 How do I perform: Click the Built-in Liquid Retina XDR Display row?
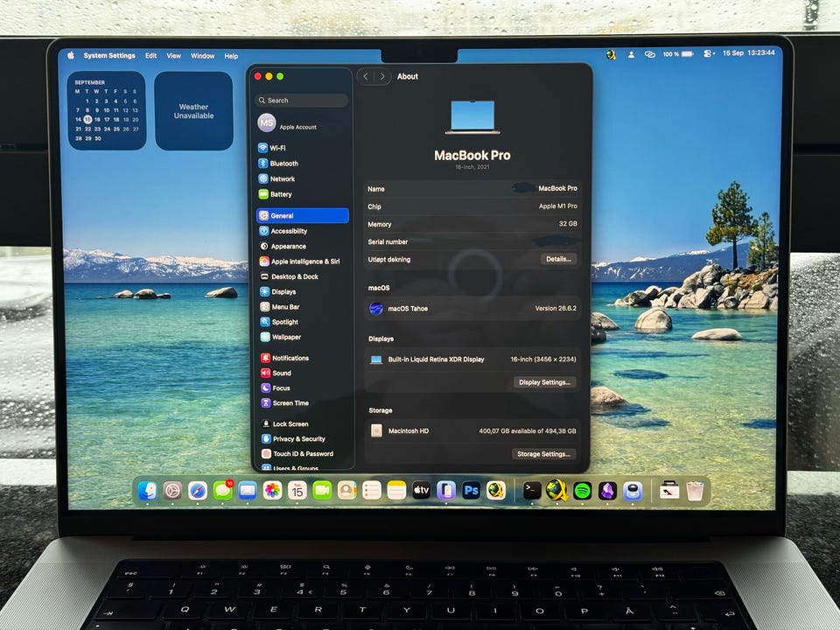click(x=472, y=360)
